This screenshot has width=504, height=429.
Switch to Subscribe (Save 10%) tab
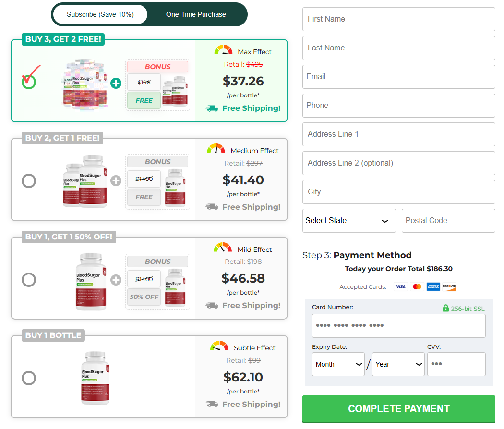(100, 14)
